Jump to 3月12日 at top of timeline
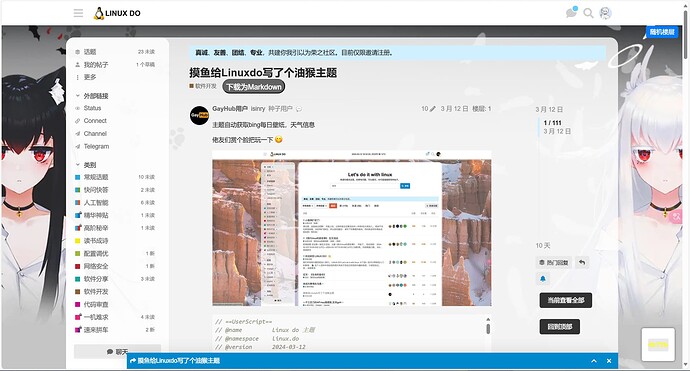Viewport: 690px width, 371px height. (549, 109)
